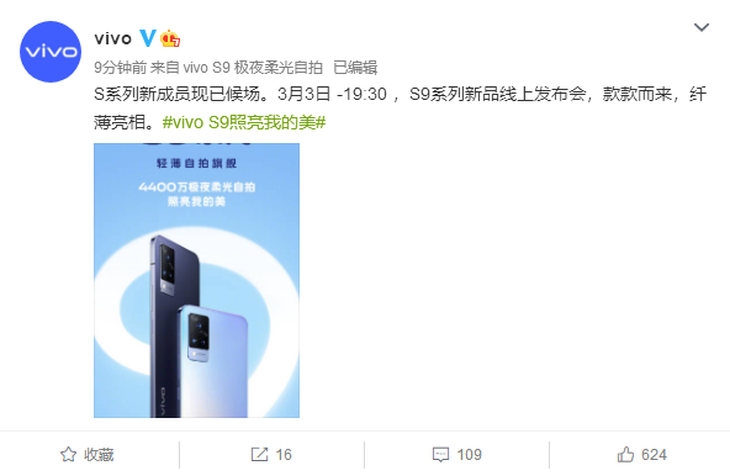Open the vivo round blue avatar
This screenshot has height=476, width=730.
[50, 52]
